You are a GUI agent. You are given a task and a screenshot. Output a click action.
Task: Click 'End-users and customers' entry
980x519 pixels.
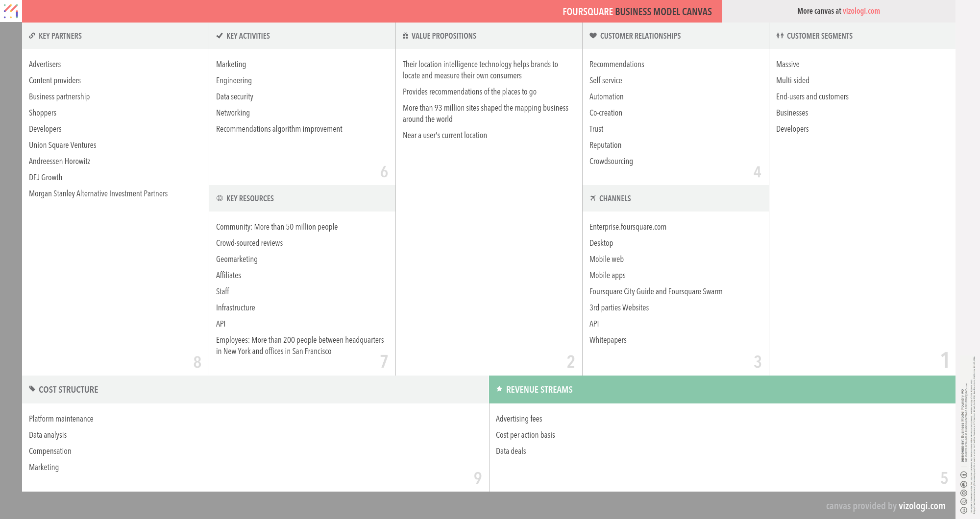coord(812,96)
